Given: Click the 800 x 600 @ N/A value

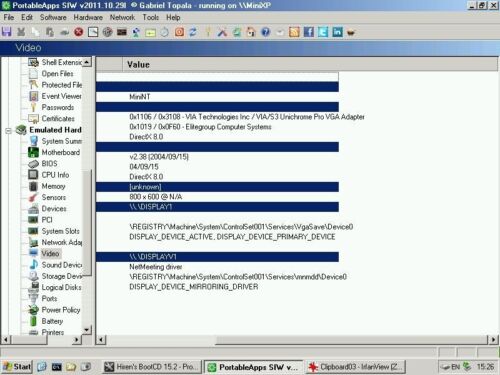Looking at the screenshot, I should point(156,197).
